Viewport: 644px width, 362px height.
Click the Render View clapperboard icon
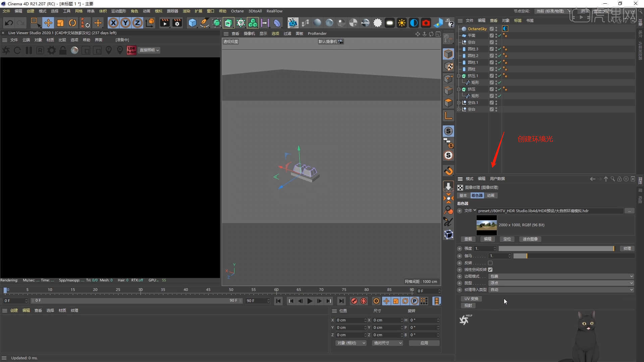(x=165, y=23)
